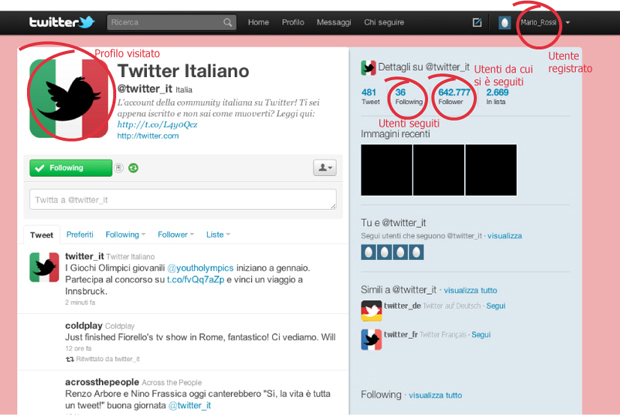
Task: Click the @twitter_it mention in acrossthepeople tweet
Action: [x=189, y=406]
